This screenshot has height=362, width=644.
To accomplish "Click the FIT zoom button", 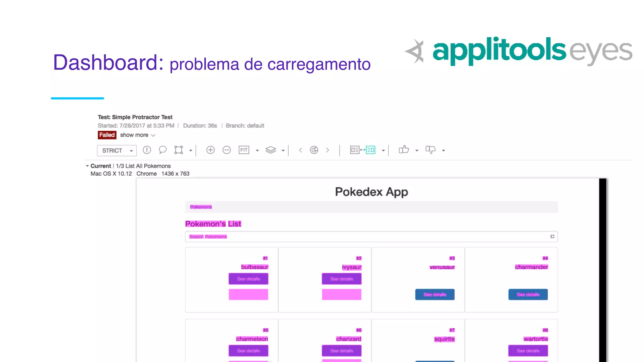I will pyautogui.click(x=244, y=150).
